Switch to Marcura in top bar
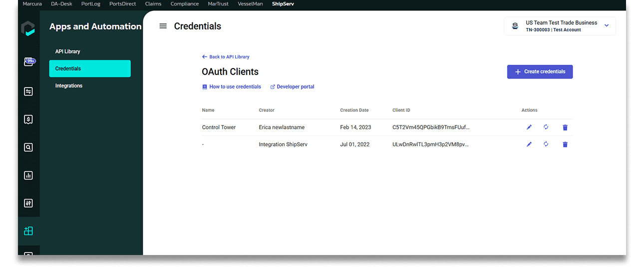The image size is (644, 267). (32, 4)
